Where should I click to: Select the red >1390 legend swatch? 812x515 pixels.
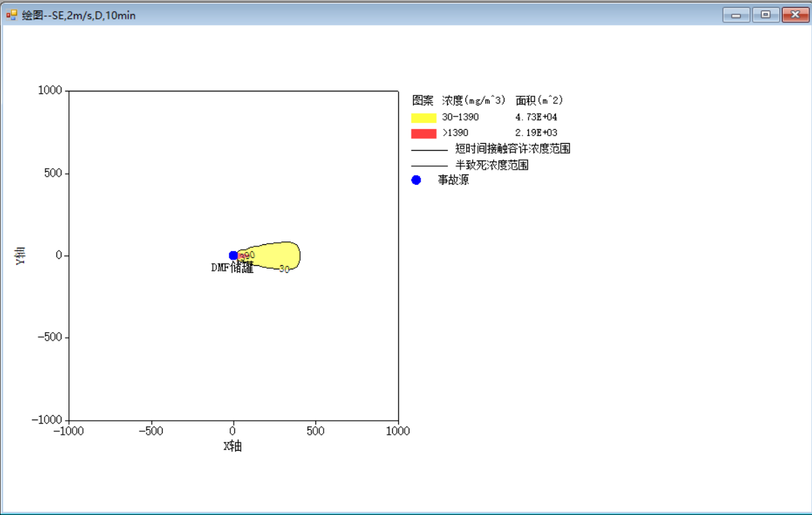pos(423,134)
